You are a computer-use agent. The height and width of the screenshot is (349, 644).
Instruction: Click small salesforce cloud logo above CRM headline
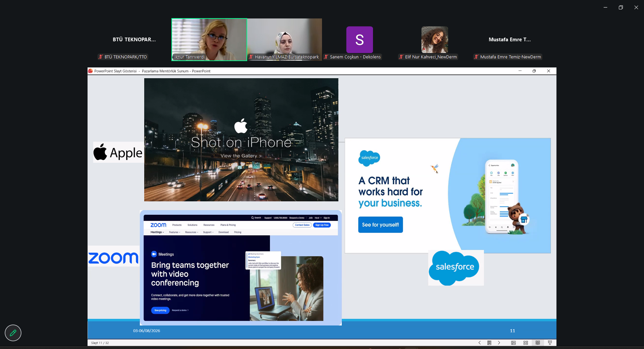(369, 158)
